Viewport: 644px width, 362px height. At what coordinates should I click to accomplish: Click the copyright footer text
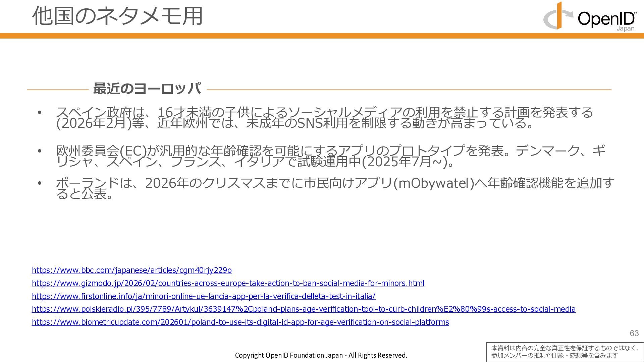click(x=321, y=355)
